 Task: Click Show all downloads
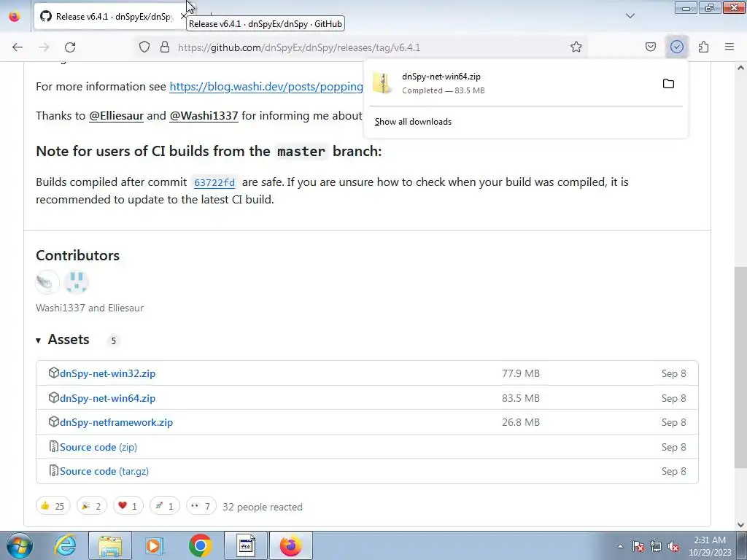pos(413,122)
